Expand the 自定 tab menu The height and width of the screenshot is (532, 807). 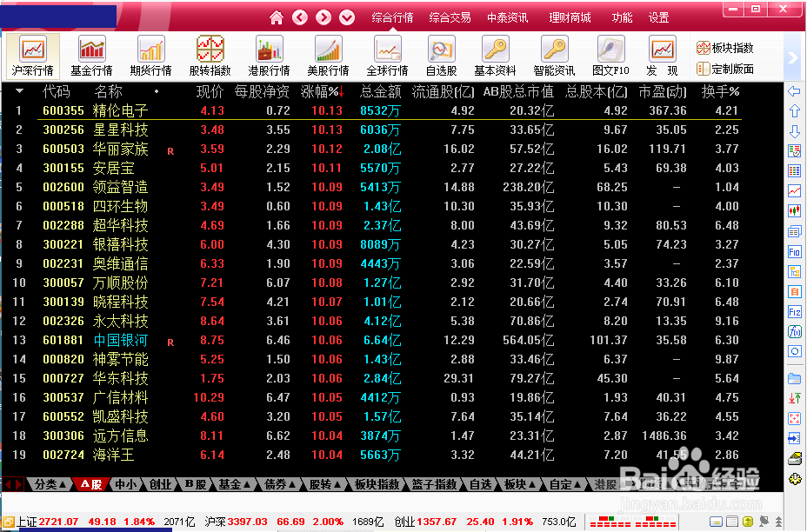(x=565, y=484)
